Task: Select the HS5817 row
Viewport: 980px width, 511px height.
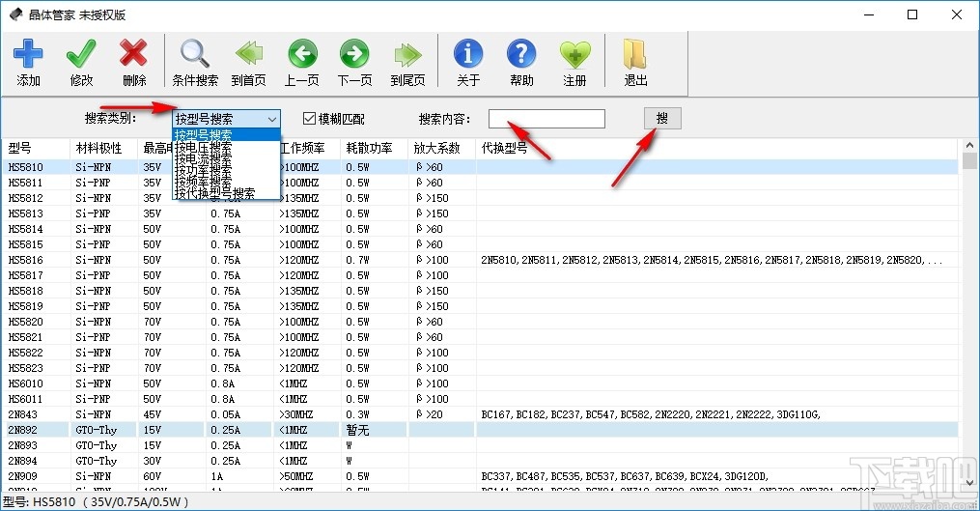Action: pyautogui.click(x=480, y=275)
